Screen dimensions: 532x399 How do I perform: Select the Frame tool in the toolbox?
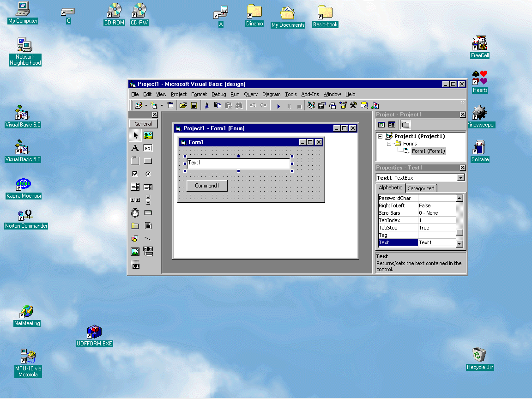[x=135, y=161]
